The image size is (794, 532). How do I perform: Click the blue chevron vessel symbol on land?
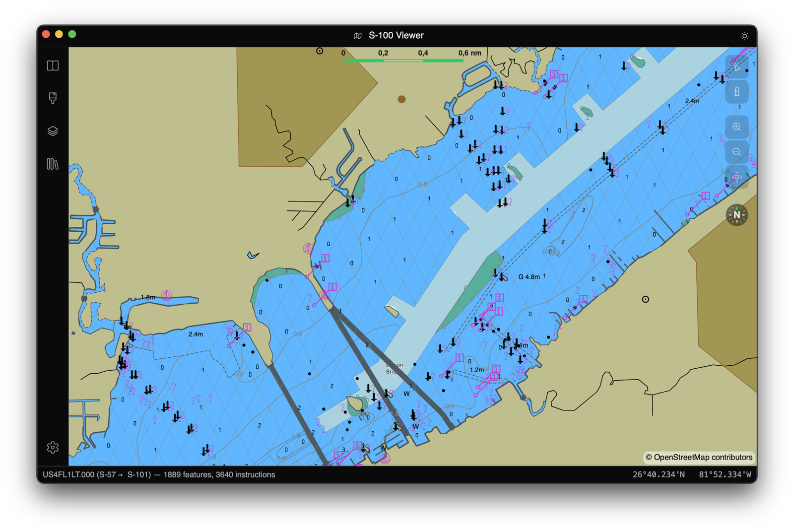coord(253,255)
